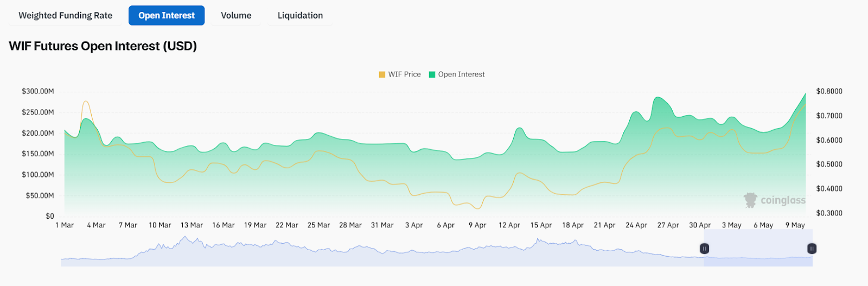The height and width of the screenshot is (286, 868).
Task: Toggle the Open Interest legend series
Action: point(457,74)
